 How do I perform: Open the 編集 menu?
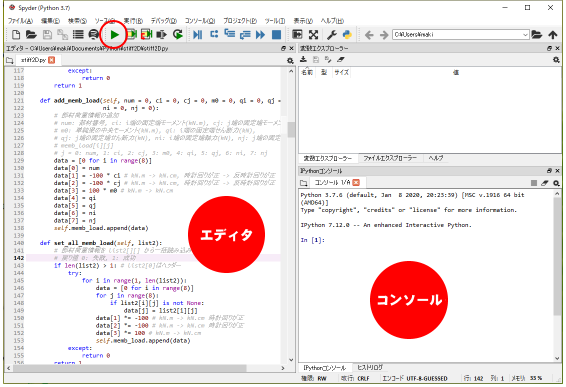click(50, 21)
